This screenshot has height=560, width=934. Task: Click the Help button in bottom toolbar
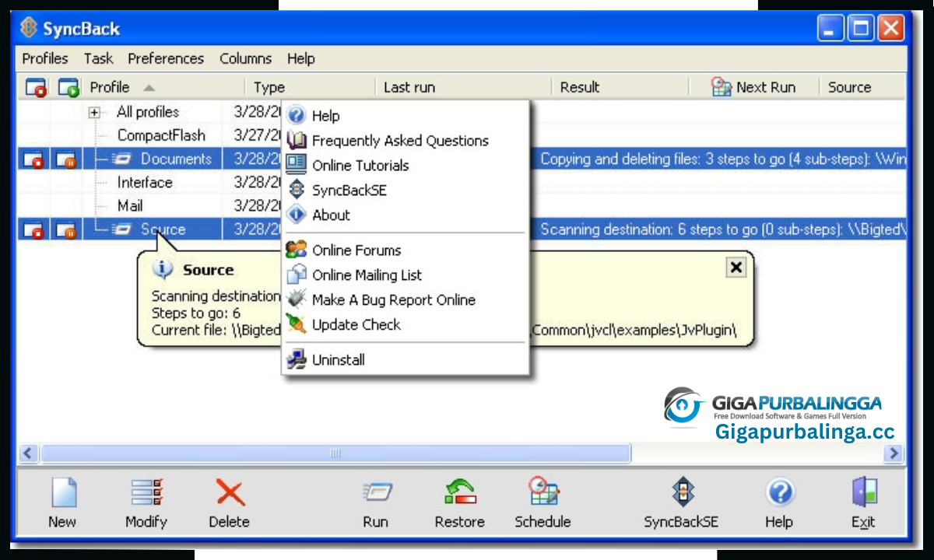tap(779, 503)
